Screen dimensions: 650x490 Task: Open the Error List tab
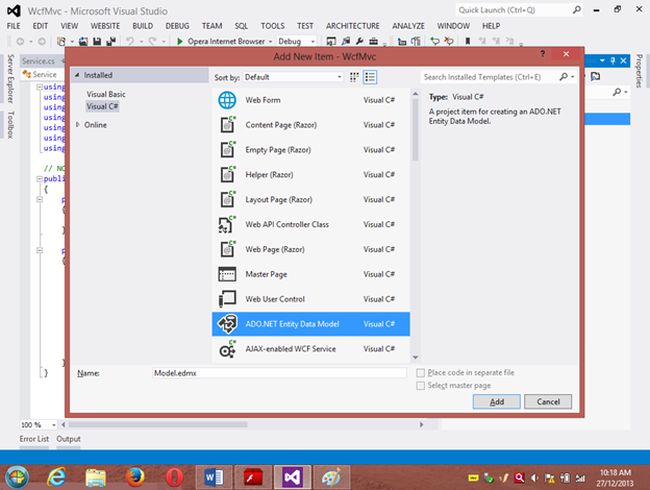click(x=34, y=439)
